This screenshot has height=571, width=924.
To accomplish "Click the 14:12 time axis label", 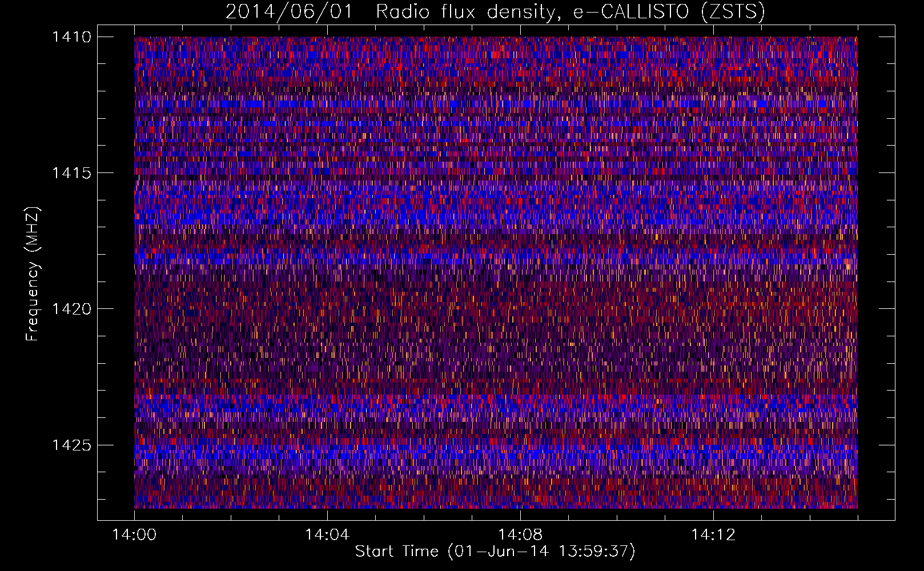I will 713,534.
